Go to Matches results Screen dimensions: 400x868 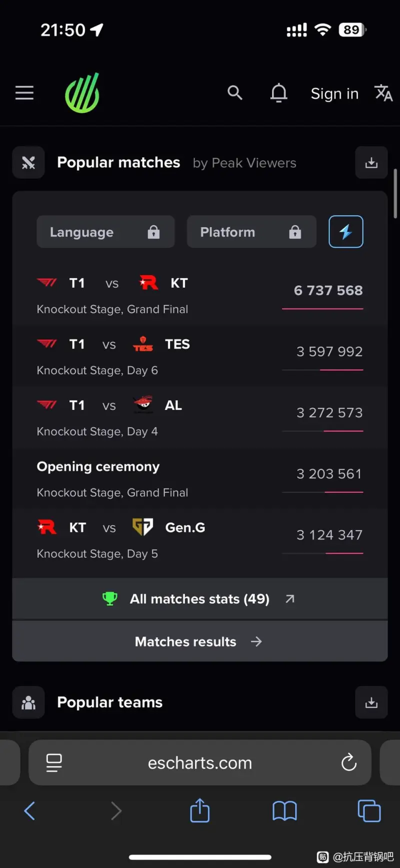[x=200, y=642]
